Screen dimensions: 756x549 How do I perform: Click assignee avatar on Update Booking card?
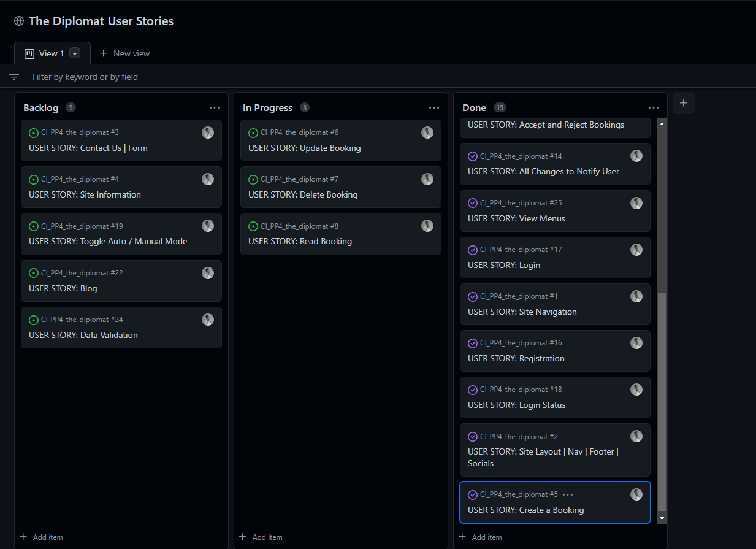tap(427, 132)
